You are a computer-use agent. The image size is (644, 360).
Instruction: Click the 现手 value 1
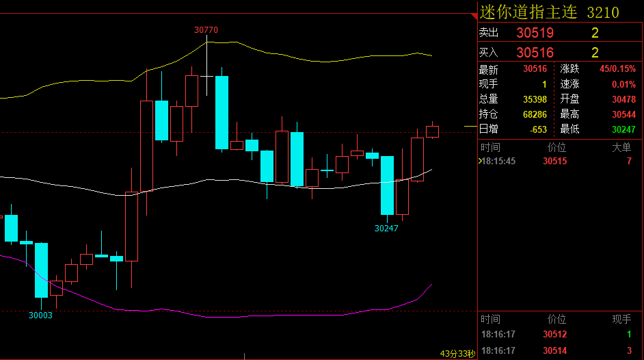click(544, 84)
